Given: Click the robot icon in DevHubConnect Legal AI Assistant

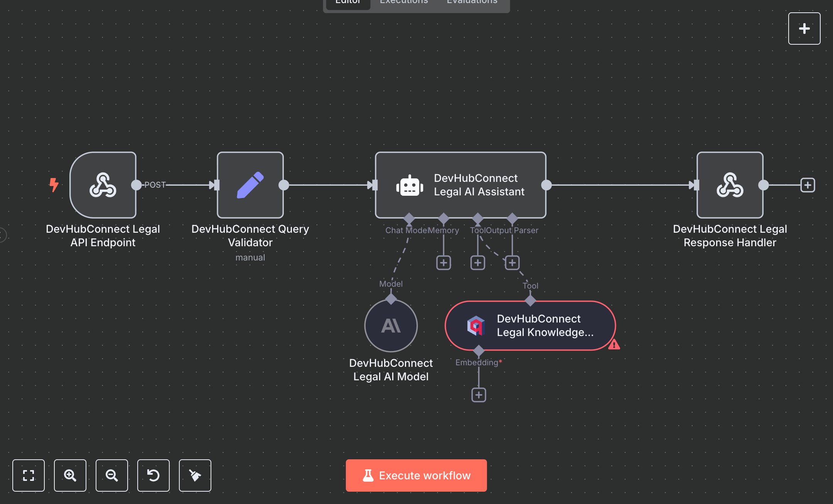Looking at the screenshot, I should (x=410, y=185).
